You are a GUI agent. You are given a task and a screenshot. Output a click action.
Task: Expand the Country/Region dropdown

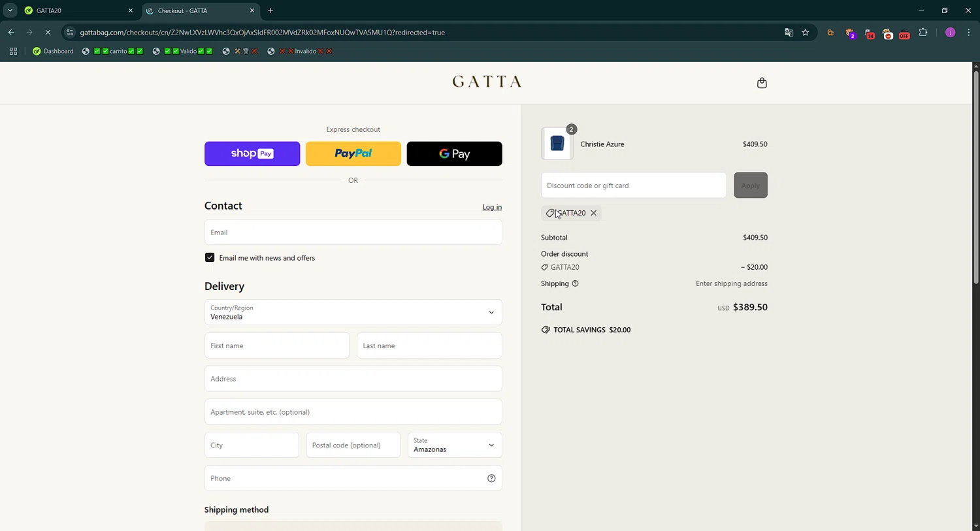click(353, 312)
